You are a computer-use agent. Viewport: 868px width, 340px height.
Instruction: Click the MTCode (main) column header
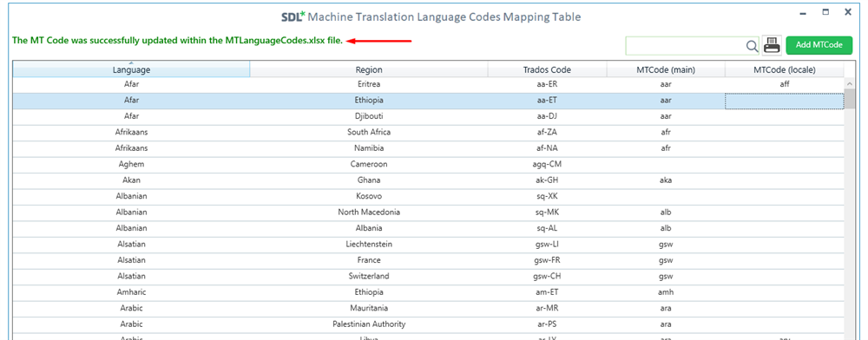coord(666,69)
